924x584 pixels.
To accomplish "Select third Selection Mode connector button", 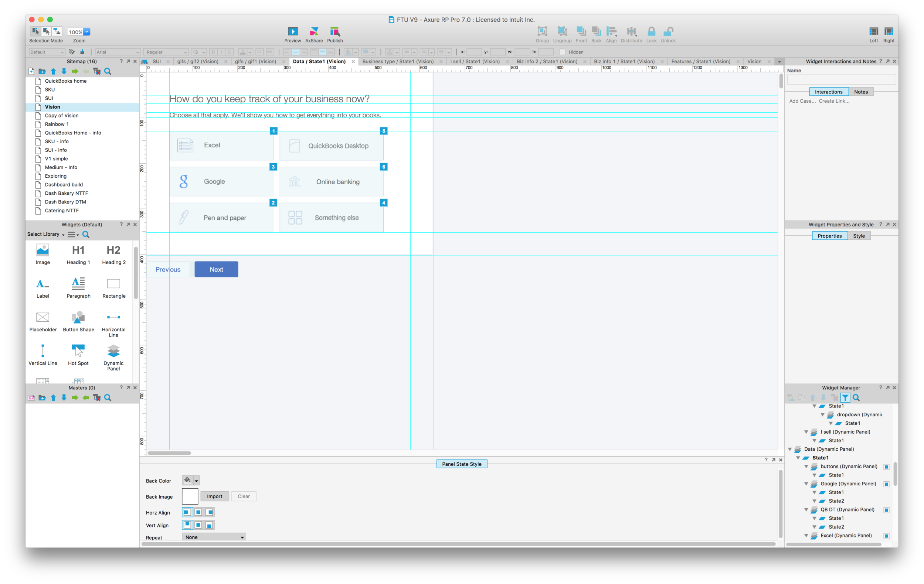I will pos(57,31).
